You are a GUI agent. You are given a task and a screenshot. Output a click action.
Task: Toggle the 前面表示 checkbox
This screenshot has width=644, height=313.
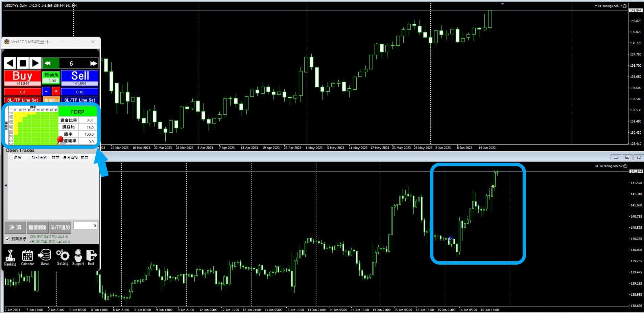point(7,239)
